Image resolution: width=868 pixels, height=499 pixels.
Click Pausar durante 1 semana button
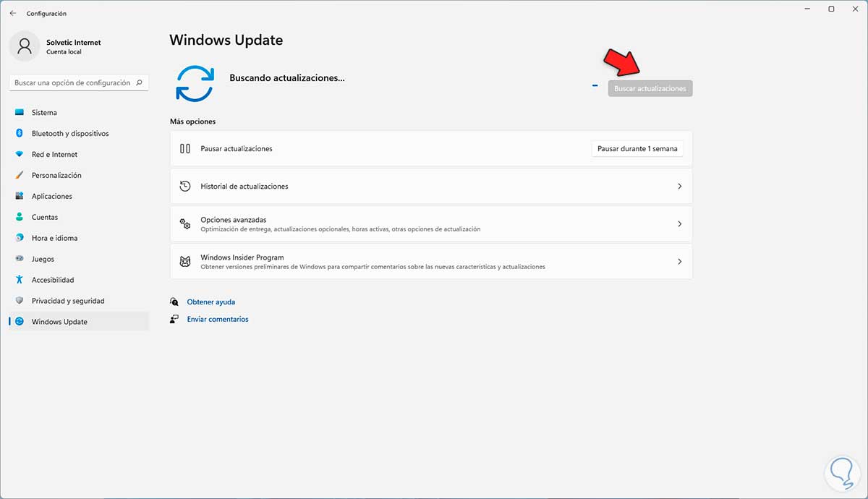(x=637, y=148)
